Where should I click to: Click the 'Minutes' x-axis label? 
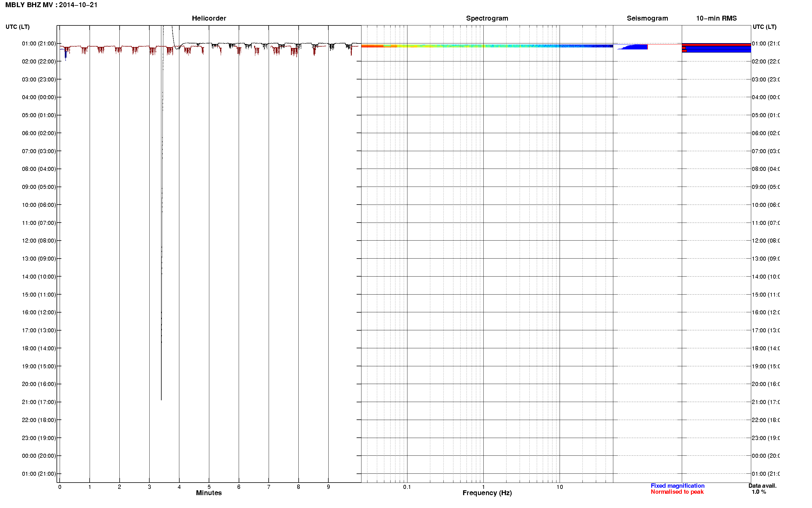click(209, 493)
